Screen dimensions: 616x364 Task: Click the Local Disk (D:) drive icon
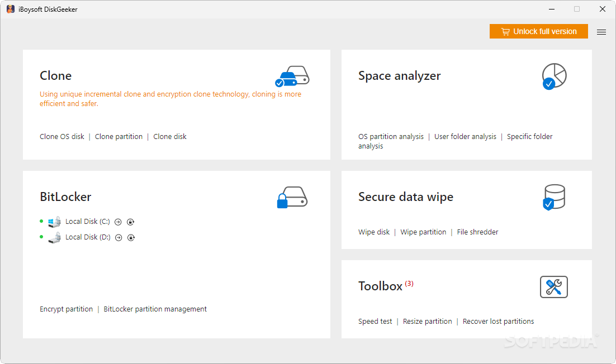click(55, 238)
